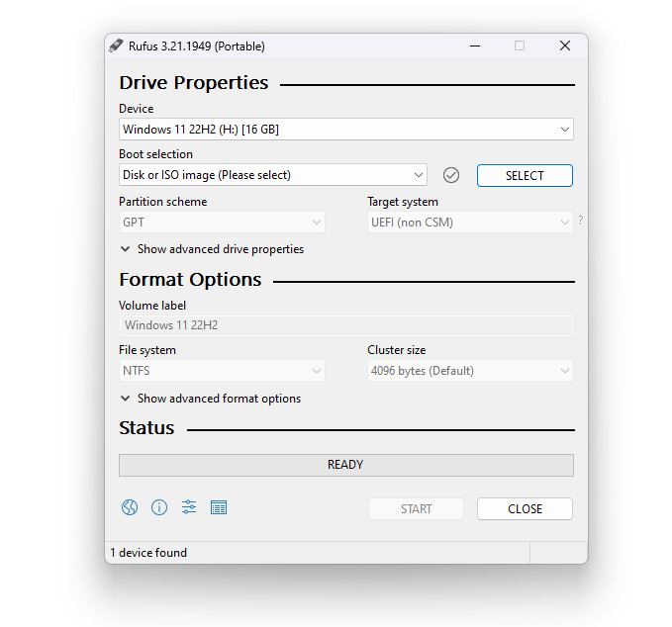The width and height of the screenshot is (672, 627).
Task: Expand Show advanced format options
Action: click(x=211, y=399)
